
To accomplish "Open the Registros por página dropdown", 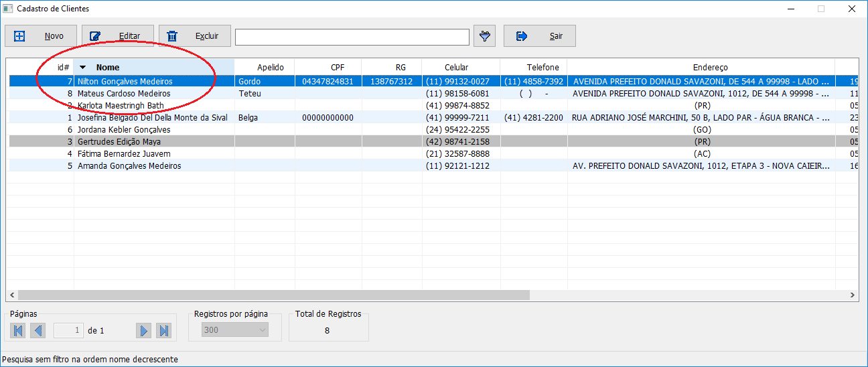I will (x=234, y=330).
